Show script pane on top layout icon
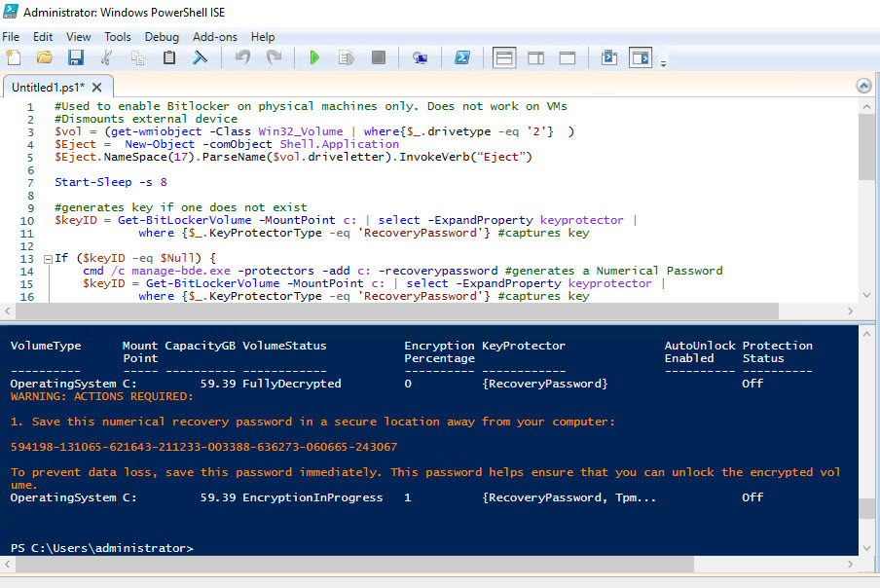Viewport: 880px width, 588px height. (504, 57)
